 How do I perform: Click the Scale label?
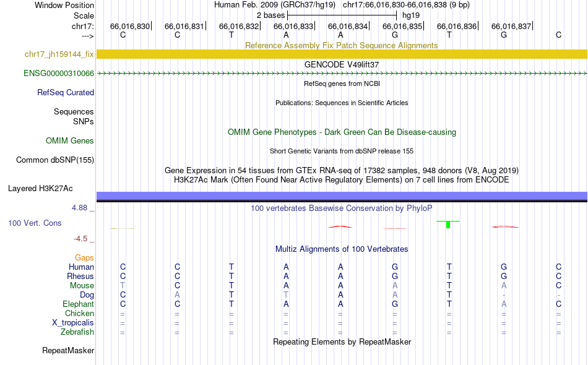[x=84, y=15]
